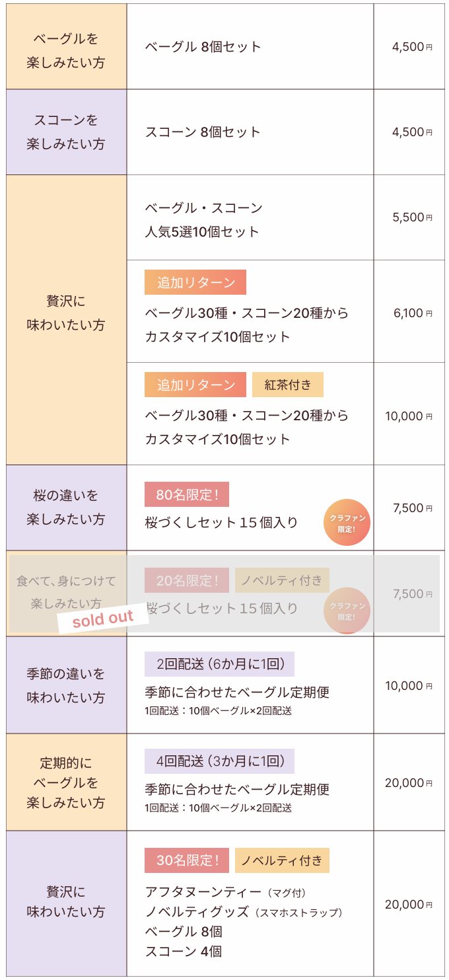449x980 pixels.
Task: Select the スコーン 8個セット item
Action: coord(203,132)
